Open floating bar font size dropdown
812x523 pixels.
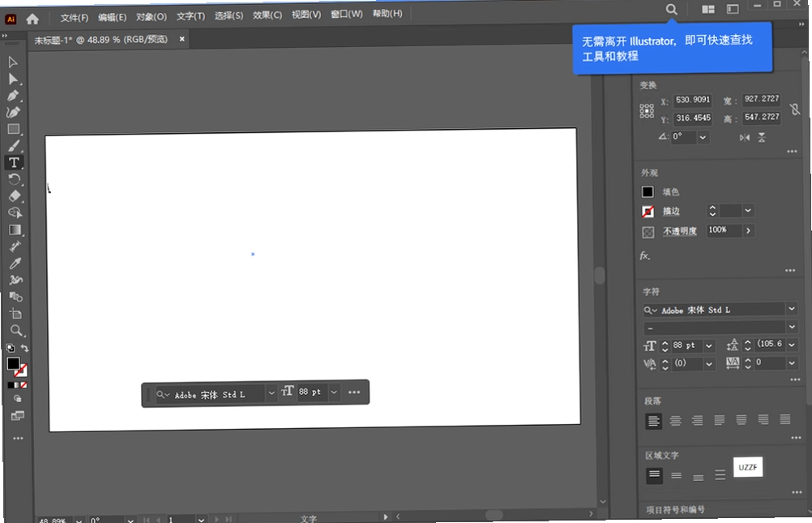coord(334,392)
